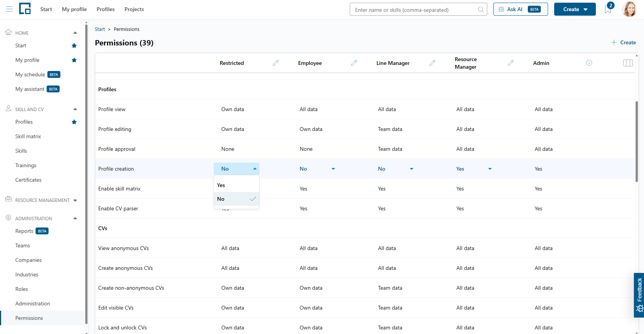The image size is (644, 334).
Task: Edit the Line Manager role pencil icon
Action: coord(432,63)
